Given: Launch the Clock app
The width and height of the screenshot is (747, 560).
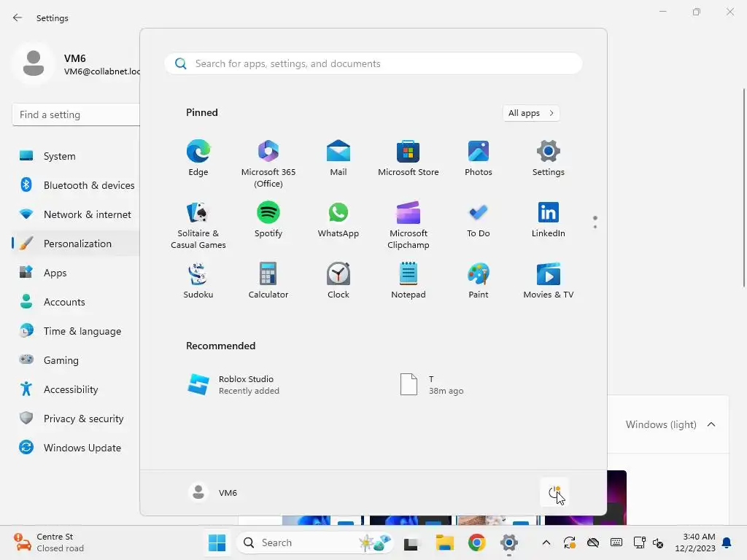Looking at the screenshot, I should click(x=338, y=281).
